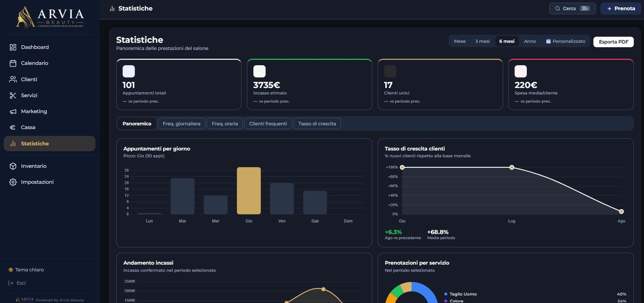Click the Arvia Beauty logo
The height and width of the screenshot is (303, 644).
click(50, 17)
